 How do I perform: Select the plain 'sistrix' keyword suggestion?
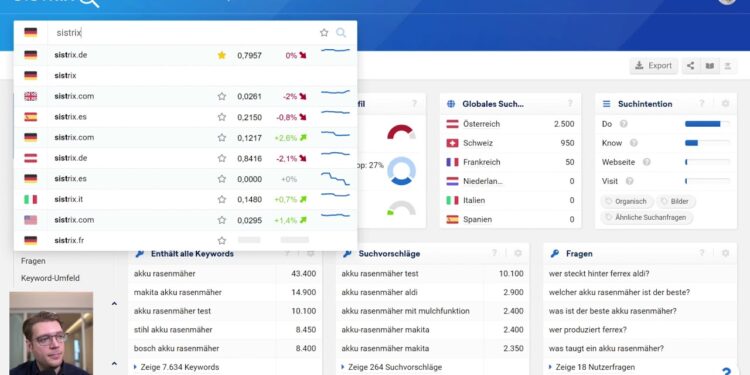(x=185, y=76)
